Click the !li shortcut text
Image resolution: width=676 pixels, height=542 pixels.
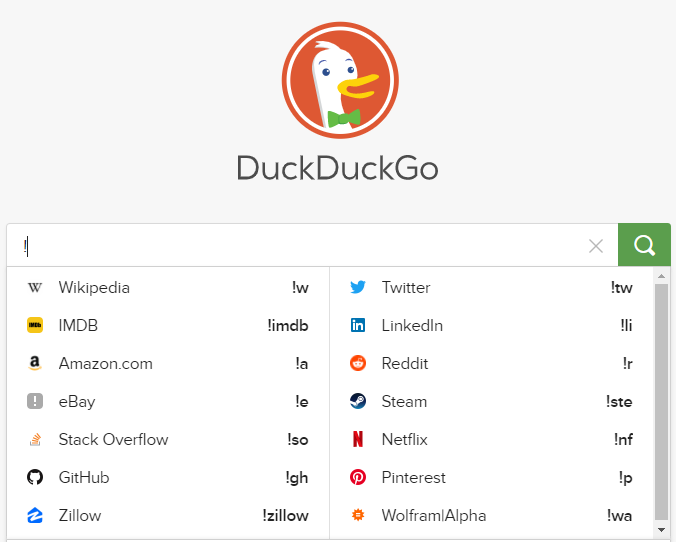point(626,326)
